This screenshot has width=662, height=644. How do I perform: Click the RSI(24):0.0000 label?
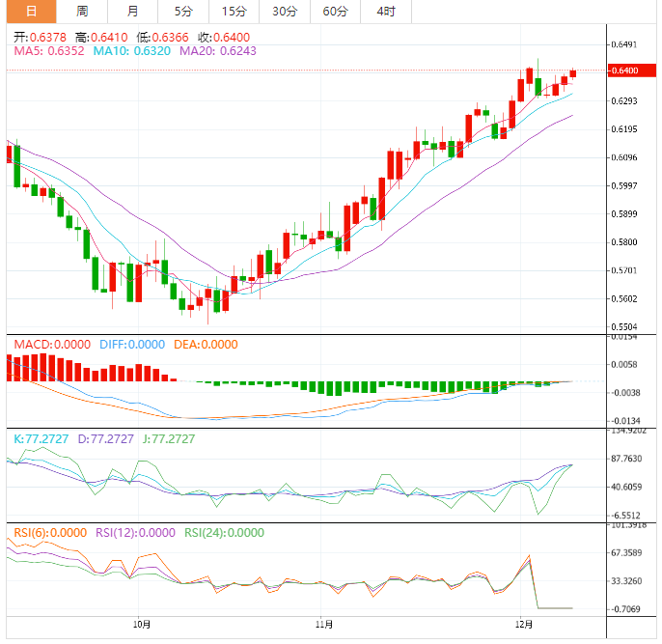coord(224,533)
